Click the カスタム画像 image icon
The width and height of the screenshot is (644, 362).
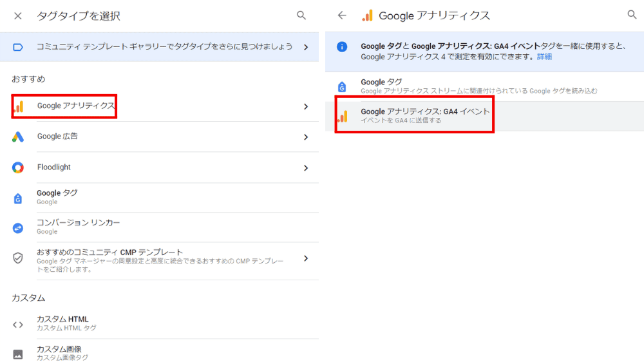[x=18, y=354]
